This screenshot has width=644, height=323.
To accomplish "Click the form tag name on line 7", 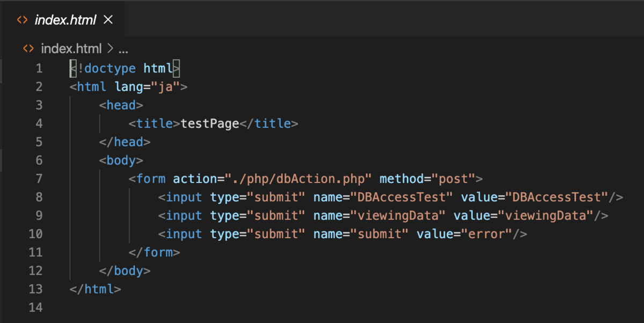I will [151, 179].
